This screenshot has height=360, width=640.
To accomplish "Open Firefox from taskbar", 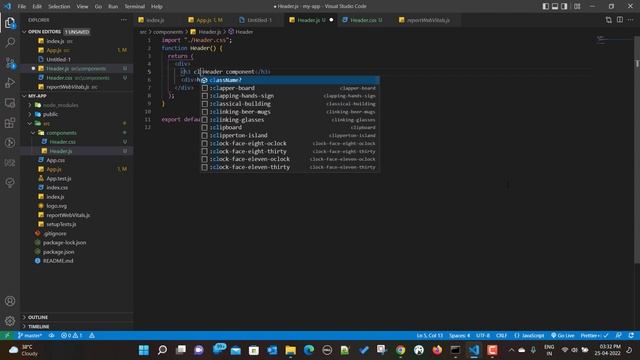I will click(437, 350).
